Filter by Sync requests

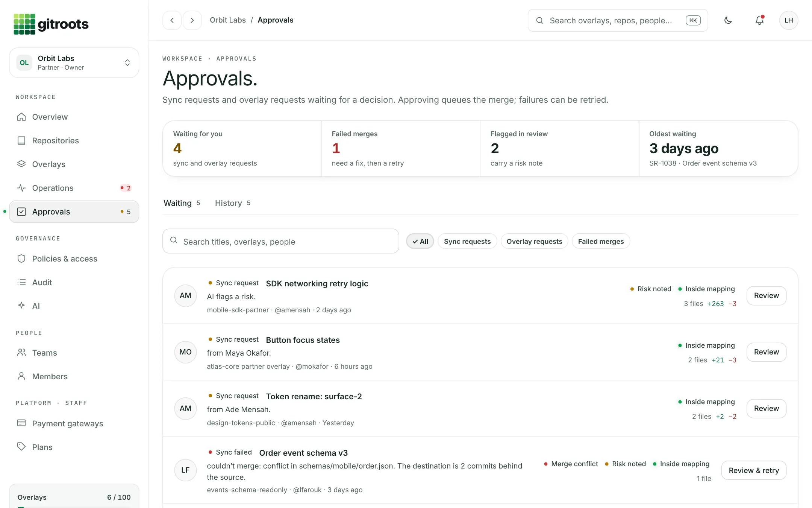pyautogui.click(x=467, y=242)
